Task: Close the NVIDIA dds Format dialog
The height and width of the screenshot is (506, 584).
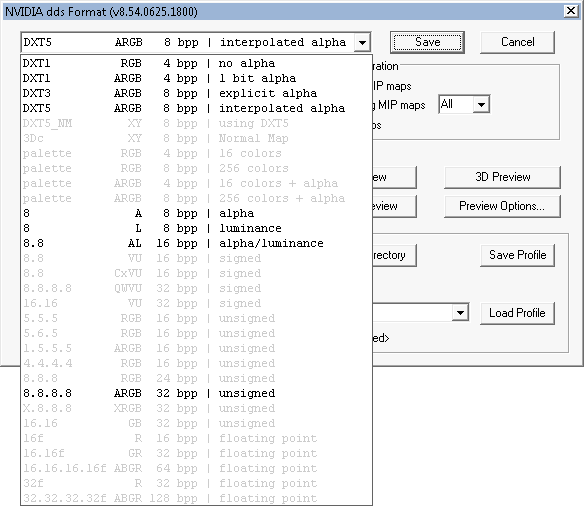Action: pos(571,11)
